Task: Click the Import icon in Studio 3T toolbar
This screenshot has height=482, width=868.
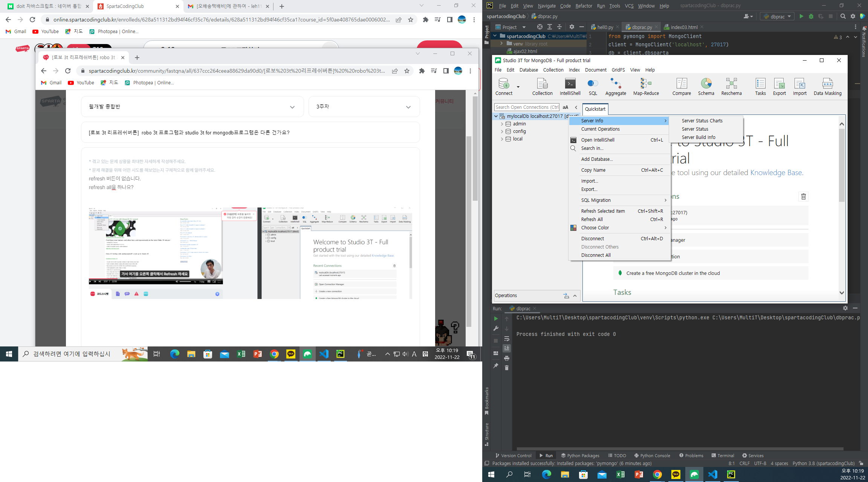Action: point(799,86)
